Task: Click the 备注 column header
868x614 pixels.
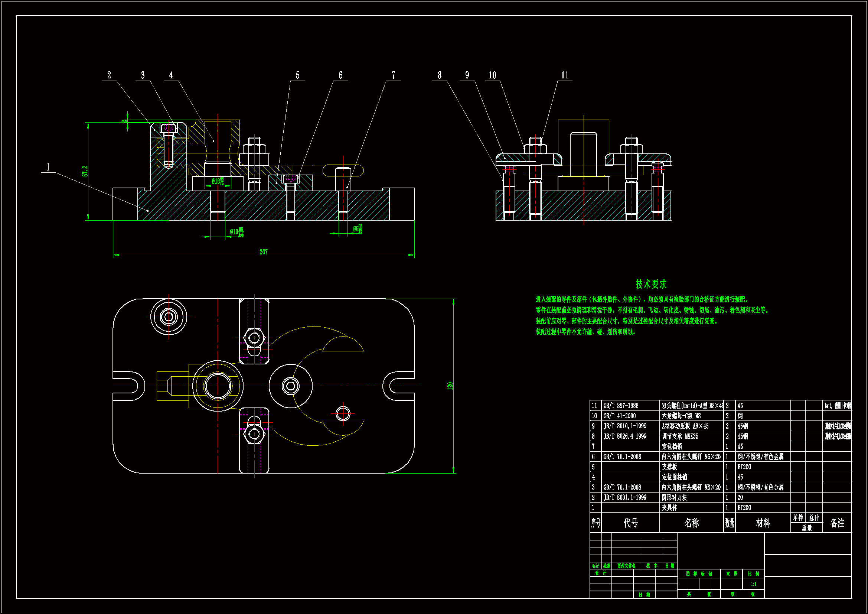Action: click(837, 523)
